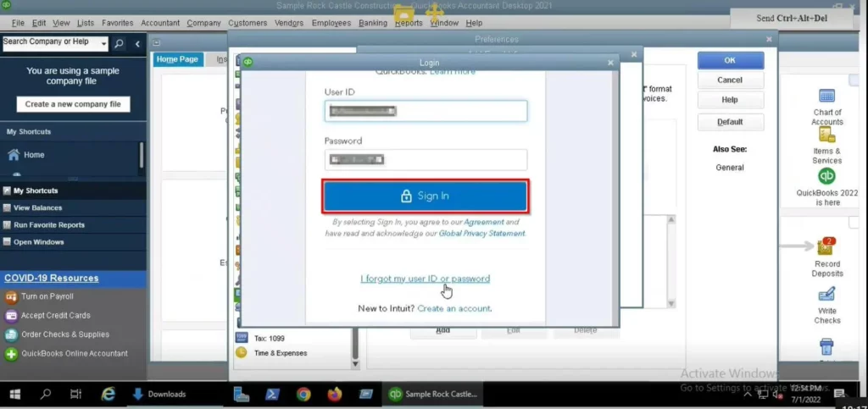868x409 pixels.
Task: Close the Login dialog
Action: pos(610,63)
